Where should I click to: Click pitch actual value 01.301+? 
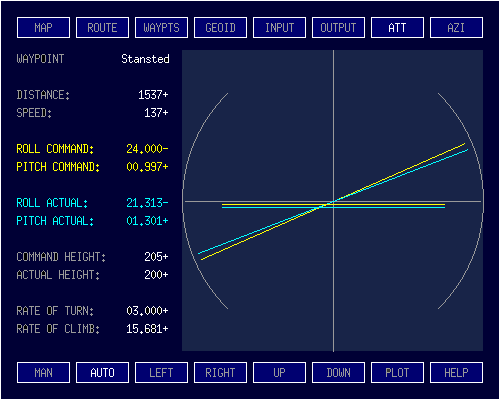coord(147,221)
